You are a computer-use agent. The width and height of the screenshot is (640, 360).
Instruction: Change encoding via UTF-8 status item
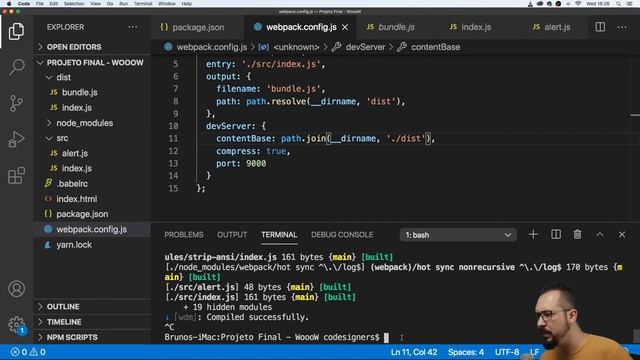click(507, 352)
